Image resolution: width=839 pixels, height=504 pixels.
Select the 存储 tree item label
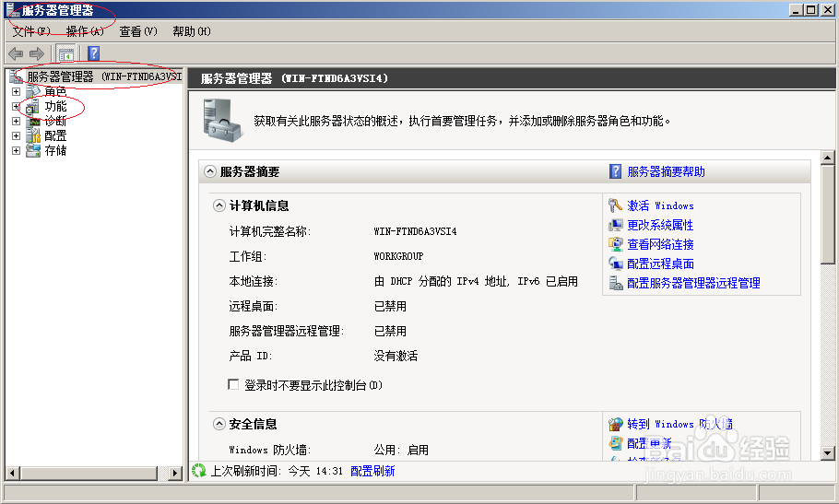55,151
